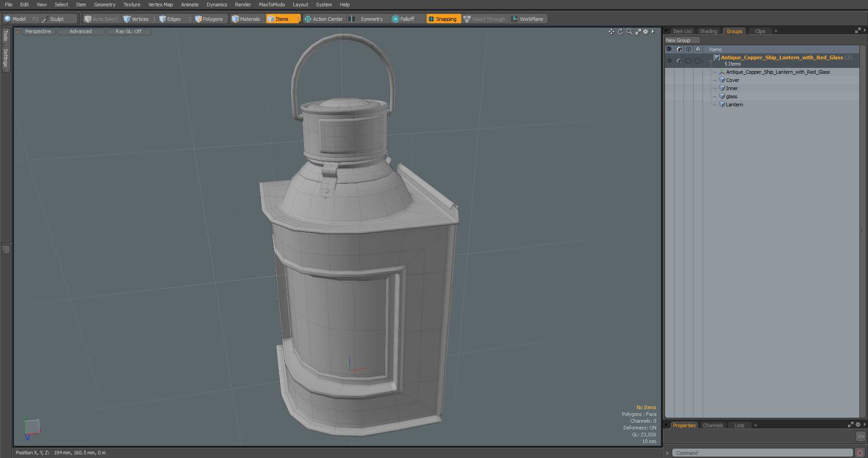Open the WorkPlane options

point(528,19)
